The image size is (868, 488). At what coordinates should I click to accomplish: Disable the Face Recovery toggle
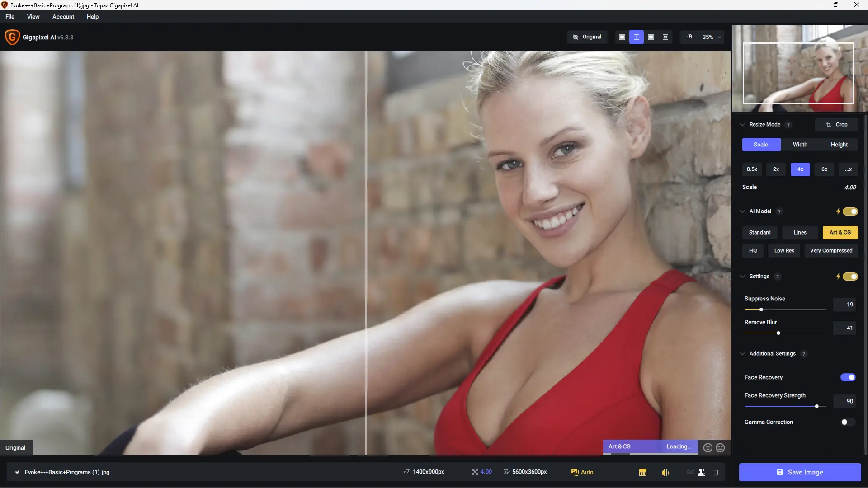tap(848, 377)
